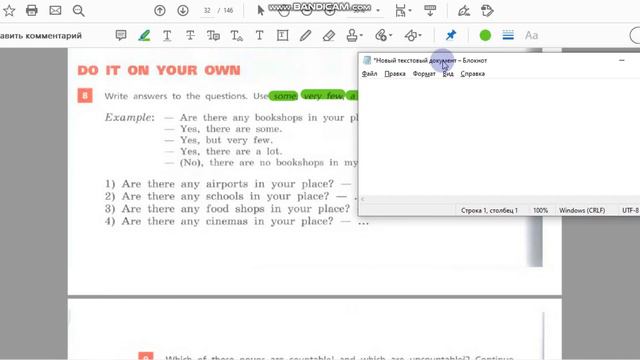Screen dimensions: 640x360
Task: Click the stamp tag icon in top toolbar
Action: [487, 11]
